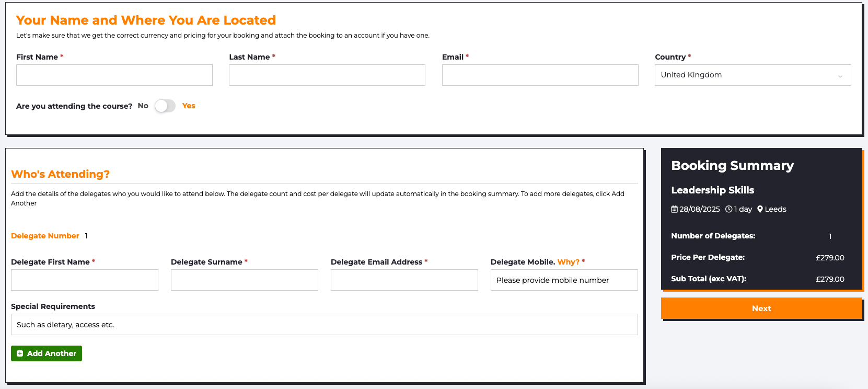Focus the Delegate Surname field
This screenshot has height=389, width=868.
[x=245, y=280]
